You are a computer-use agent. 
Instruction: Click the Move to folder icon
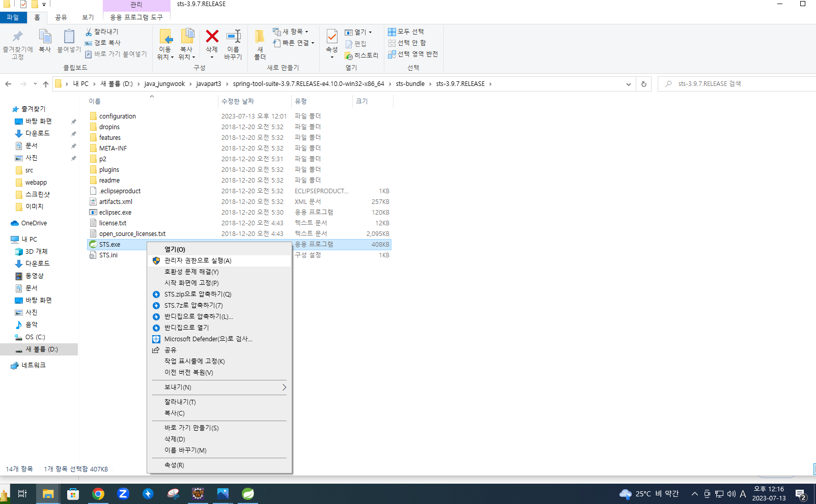tap(165, 37)
